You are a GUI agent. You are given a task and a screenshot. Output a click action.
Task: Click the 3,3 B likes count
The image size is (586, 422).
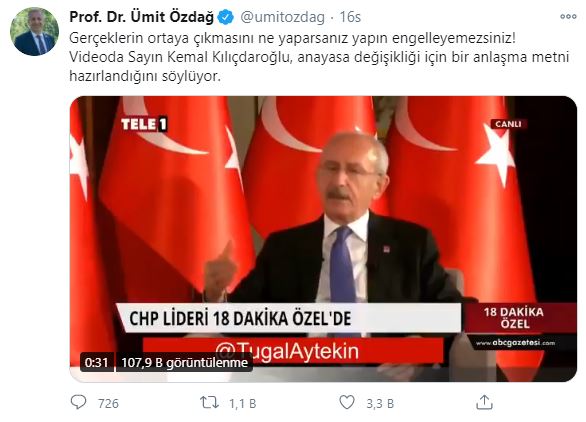point(380,403)
